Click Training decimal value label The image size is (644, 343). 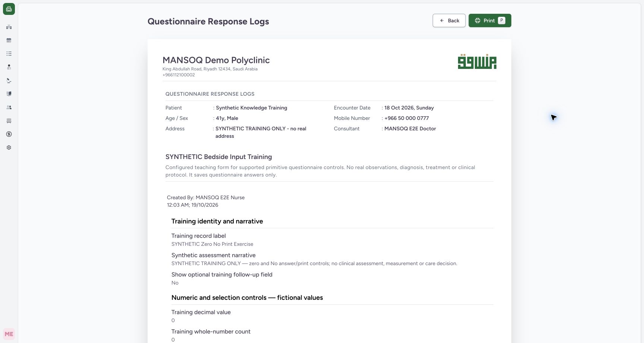click(x=201, y=312)
